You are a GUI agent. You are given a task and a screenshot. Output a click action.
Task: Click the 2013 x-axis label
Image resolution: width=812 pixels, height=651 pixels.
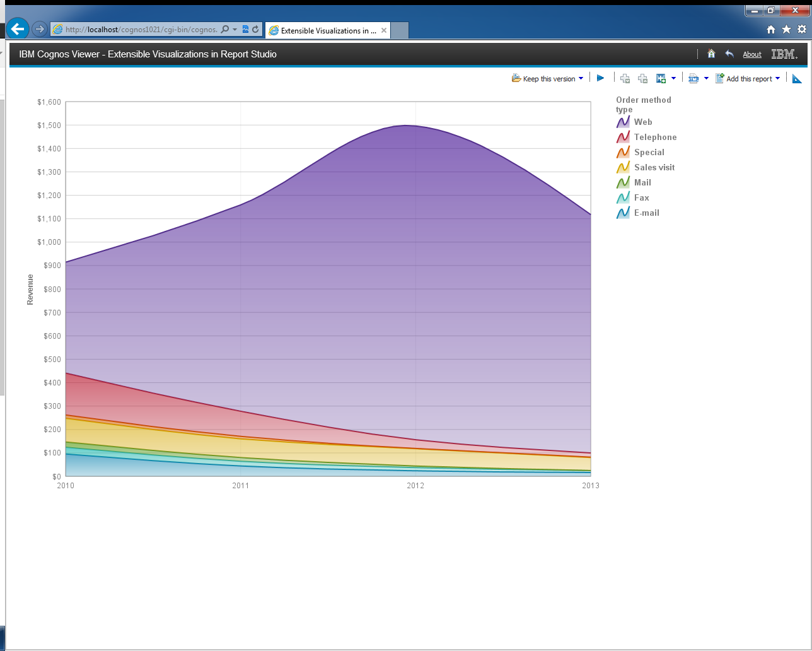(591, 486)
